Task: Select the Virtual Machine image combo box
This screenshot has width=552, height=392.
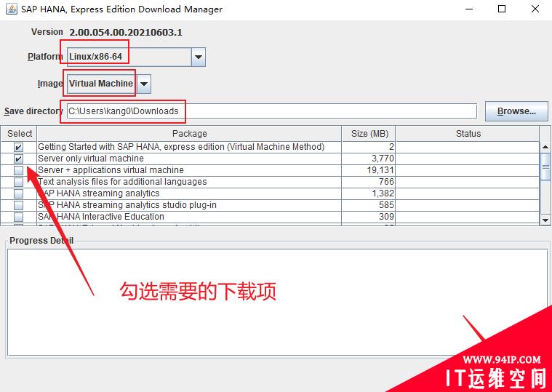Action: coord(109,84)
